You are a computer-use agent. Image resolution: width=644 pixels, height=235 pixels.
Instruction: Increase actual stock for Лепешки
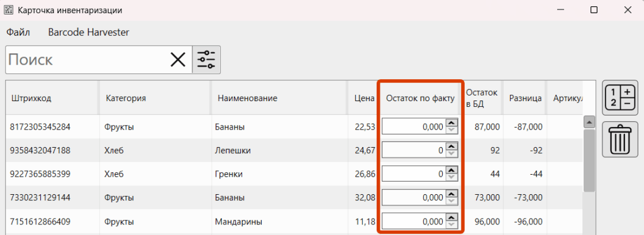452,146
